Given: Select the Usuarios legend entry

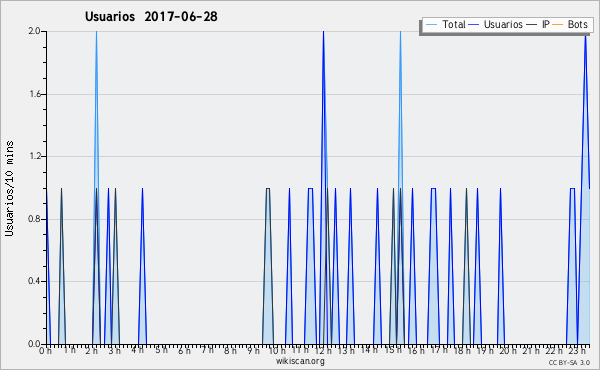Looking at the screenshot, I should [496, 25].
